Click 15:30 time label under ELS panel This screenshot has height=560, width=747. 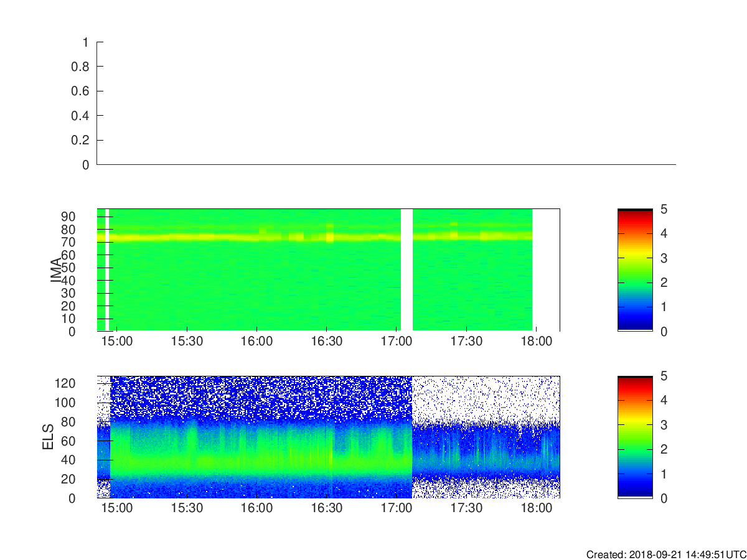187,508
